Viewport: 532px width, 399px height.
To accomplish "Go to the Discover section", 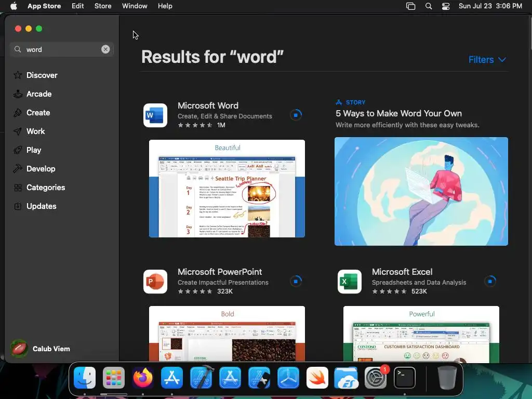I will (42, 75).
